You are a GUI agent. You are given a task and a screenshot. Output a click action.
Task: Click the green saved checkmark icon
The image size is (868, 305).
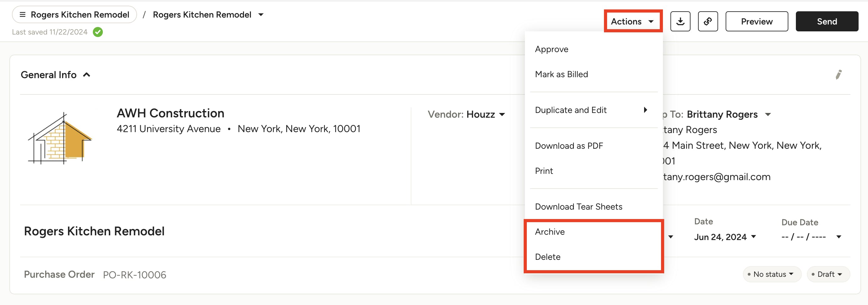coord(98,32)
